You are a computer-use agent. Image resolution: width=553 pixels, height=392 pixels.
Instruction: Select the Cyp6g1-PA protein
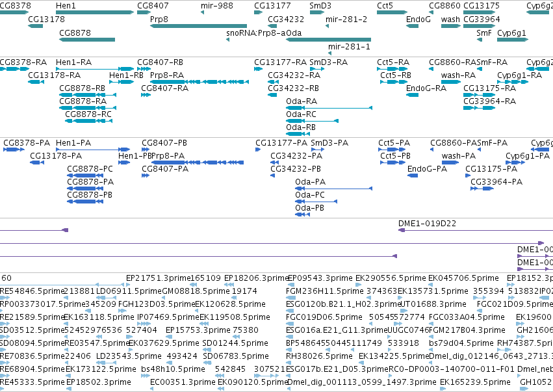(x=515, y=163)
